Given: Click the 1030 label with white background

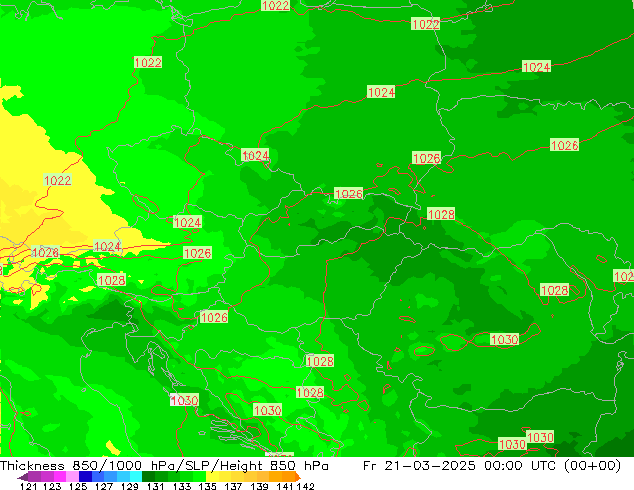Looking at the screenshot, I should [x=184, y=400].
